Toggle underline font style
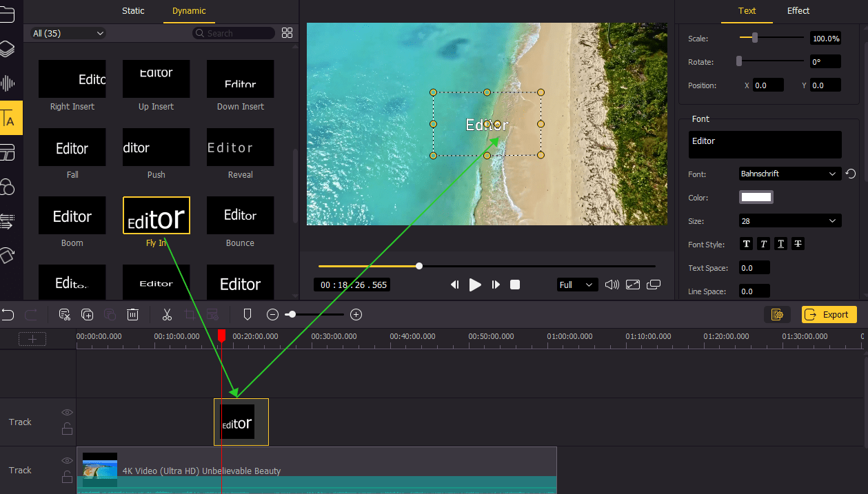Image resolution: width=868 pixels, height=494 pixels. (780, 244)
